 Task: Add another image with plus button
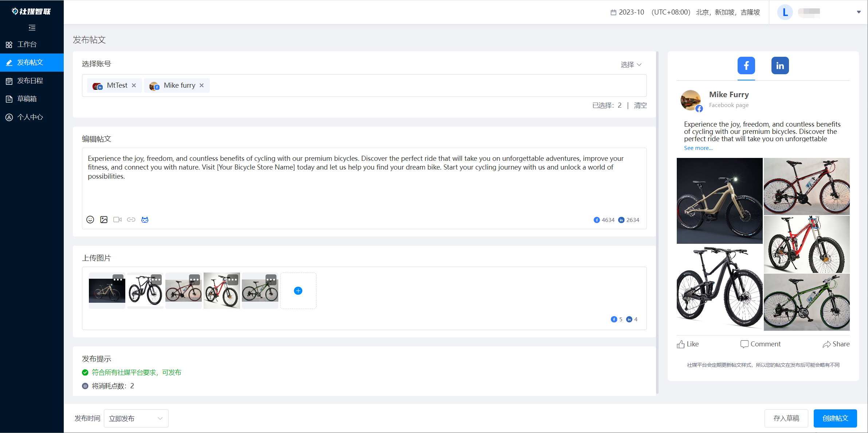coord(298,291)
